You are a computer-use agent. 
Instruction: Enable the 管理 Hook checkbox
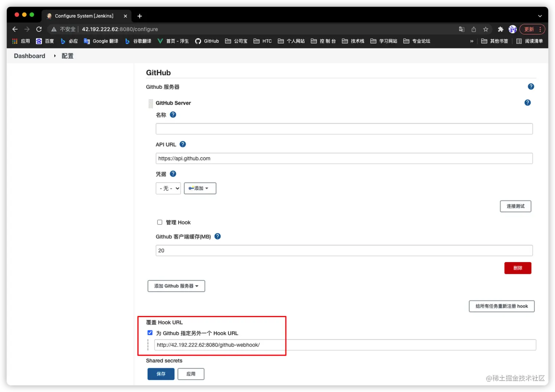pos(160,222)
